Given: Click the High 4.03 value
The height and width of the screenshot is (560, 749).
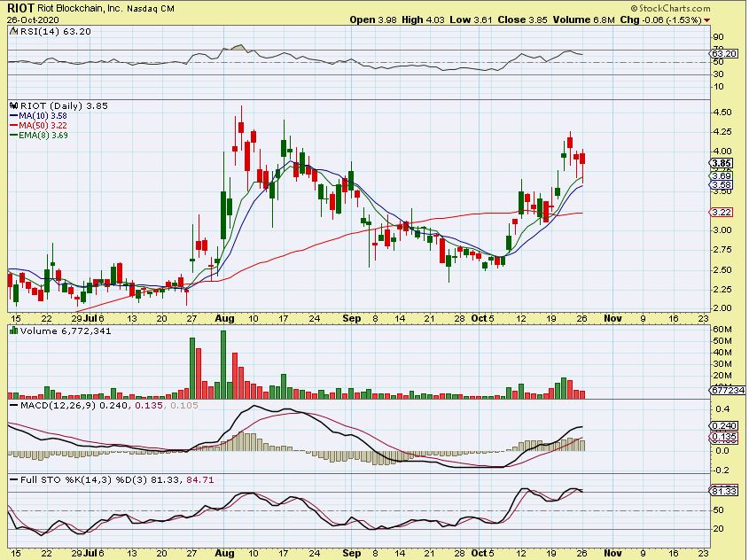Looking at the screenshot, I should click(423, 20).
